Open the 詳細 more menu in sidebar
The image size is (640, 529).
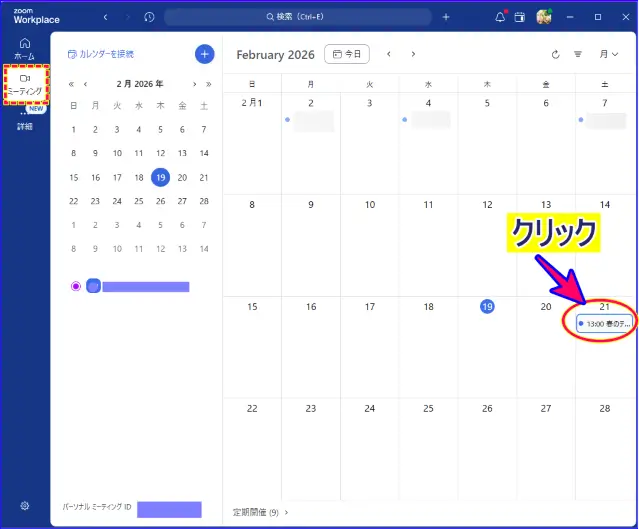(25, 121)
